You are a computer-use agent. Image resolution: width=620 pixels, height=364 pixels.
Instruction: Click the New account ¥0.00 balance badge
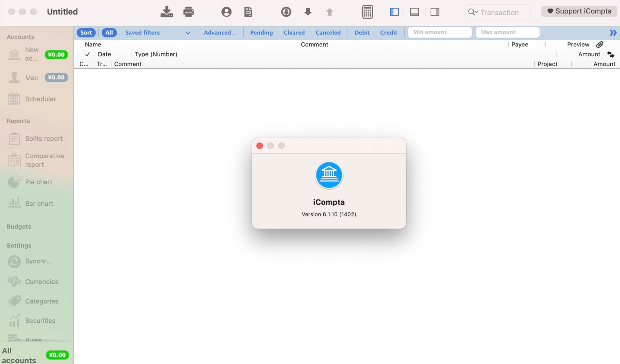[56, 55]
